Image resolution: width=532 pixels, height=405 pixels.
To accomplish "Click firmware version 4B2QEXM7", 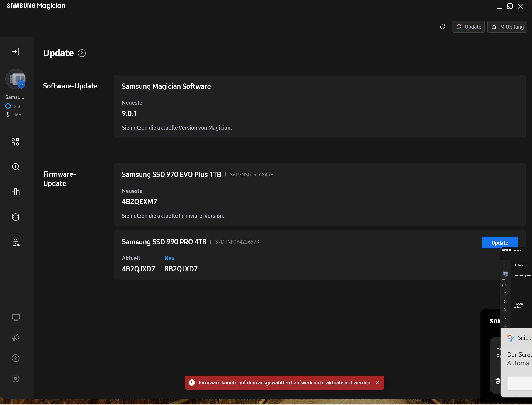I will 139,202.
